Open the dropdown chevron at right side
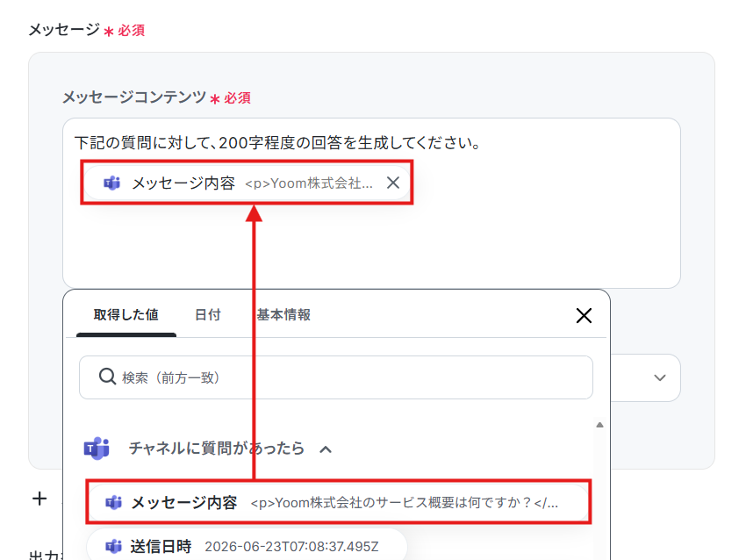The image size is (746, 560). tap(659, 377)
